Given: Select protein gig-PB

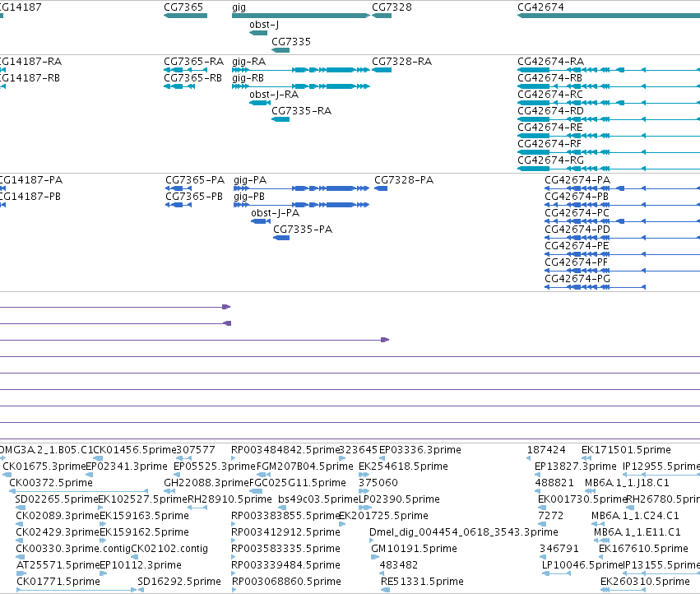Looking at the screenshot, I should (301, 205).
